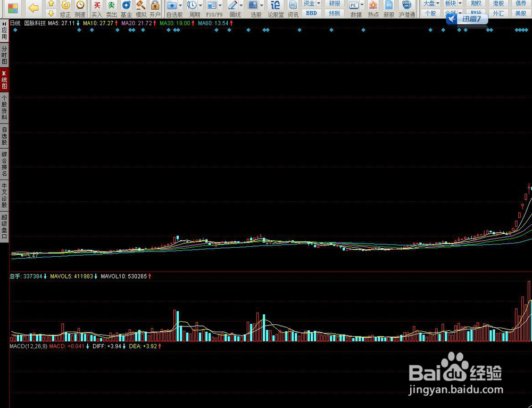Open the 综合排名 sidebar tab
The width and height of the screenshot is (532, 408).
(x=4, y=164)
